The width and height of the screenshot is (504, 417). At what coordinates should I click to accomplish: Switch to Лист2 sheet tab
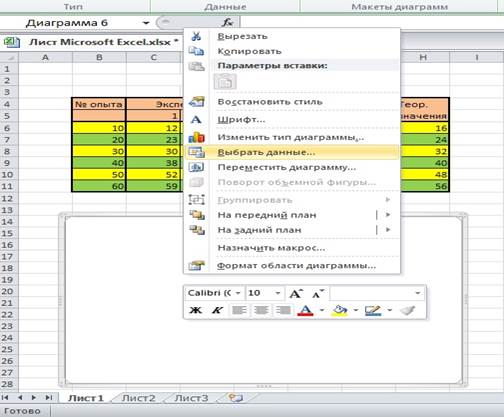click(138, 398)
